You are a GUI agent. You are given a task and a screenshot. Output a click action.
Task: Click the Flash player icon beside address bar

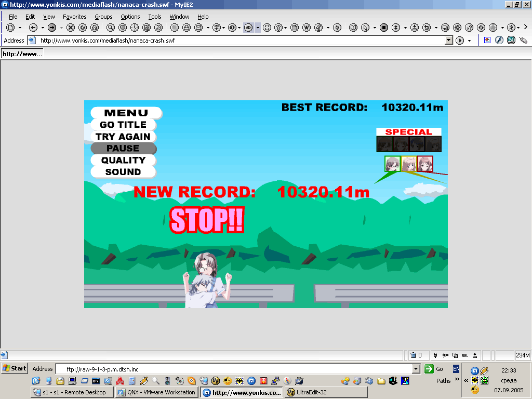499,41
